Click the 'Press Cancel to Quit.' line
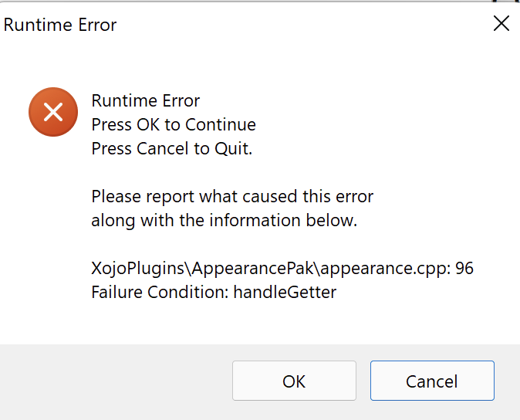 click(172, 149)
